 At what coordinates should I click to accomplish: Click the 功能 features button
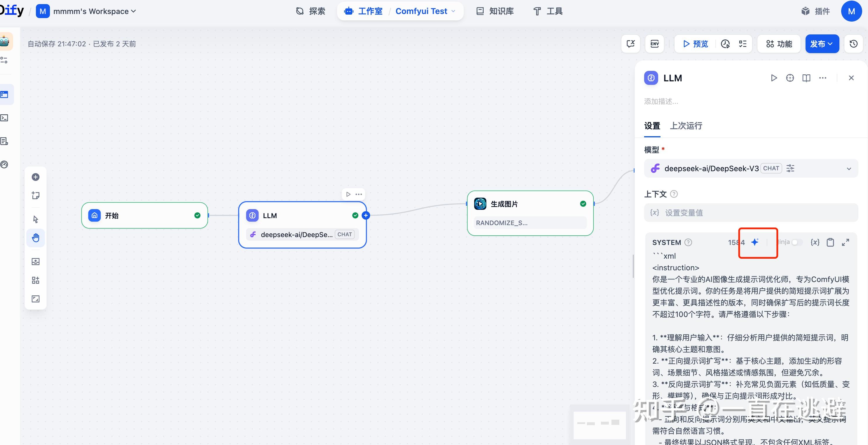point(779,44)
